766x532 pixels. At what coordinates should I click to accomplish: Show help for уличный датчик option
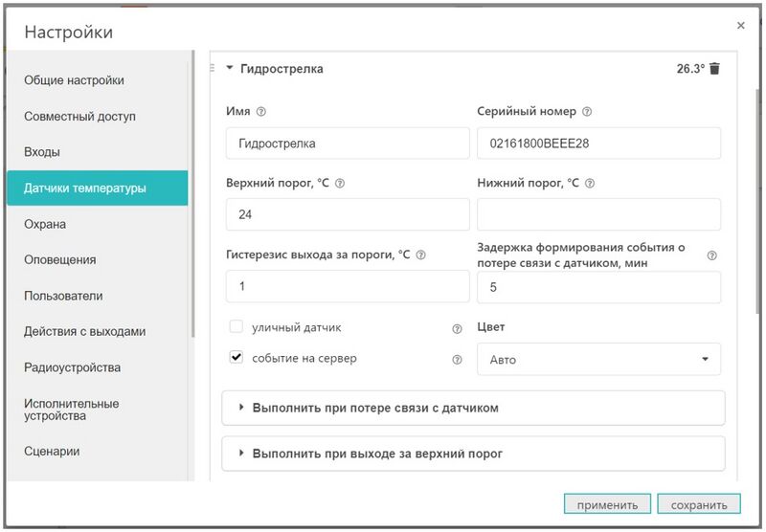coord(457,328)
